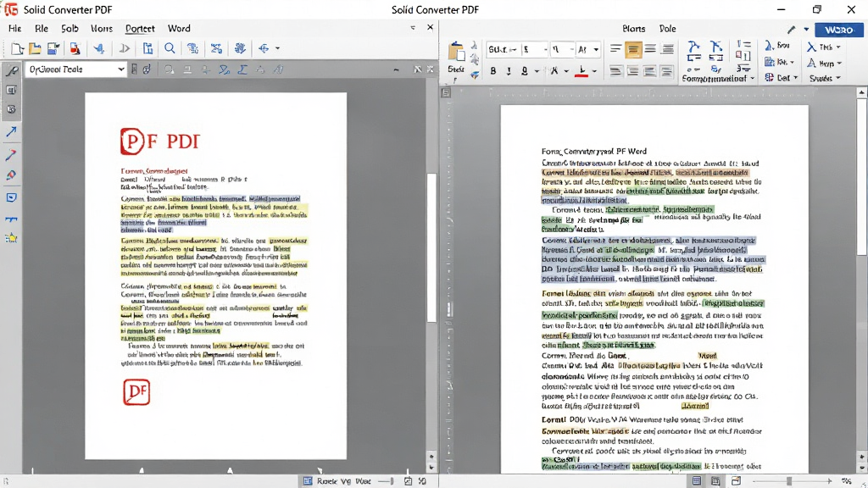Screen dimensions: 868x488
Task: Open the fourth menu in the menu bar
Action: [x=102, y=28]
